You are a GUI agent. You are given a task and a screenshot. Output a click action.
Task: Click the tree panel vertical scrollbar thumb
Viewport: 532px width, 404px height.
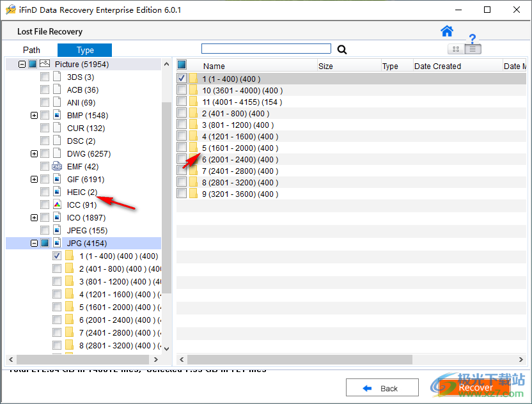tap(166, 198)
